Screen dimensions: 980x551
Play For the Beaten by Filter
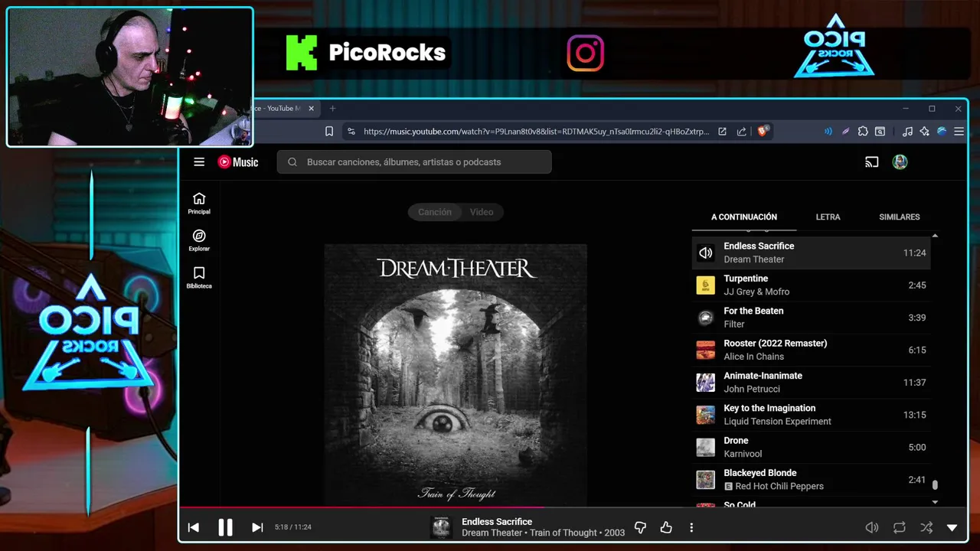click(812, 318)
